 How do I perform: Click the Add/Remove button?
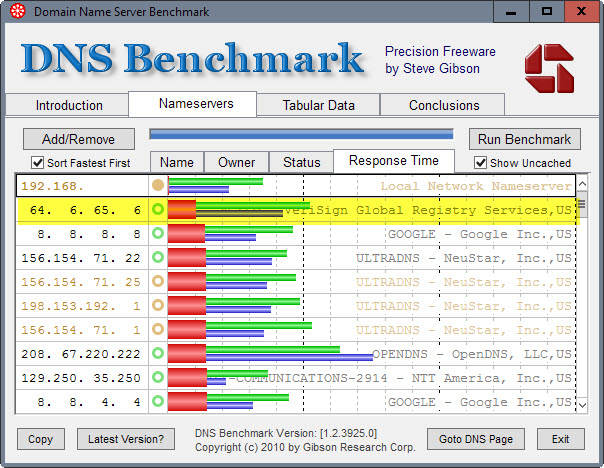click(x=79, y=139)
